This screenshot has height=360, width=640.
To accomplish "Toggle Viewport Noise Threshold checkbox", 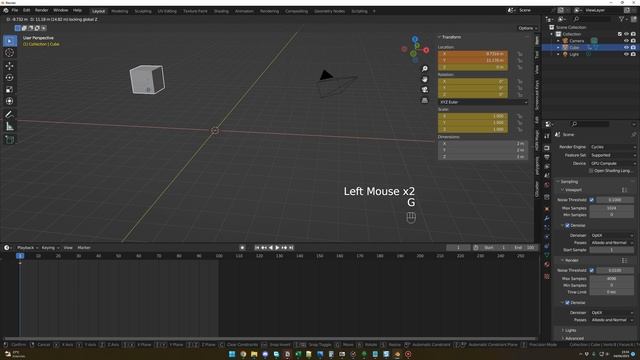I will click(x=592, y=200).
